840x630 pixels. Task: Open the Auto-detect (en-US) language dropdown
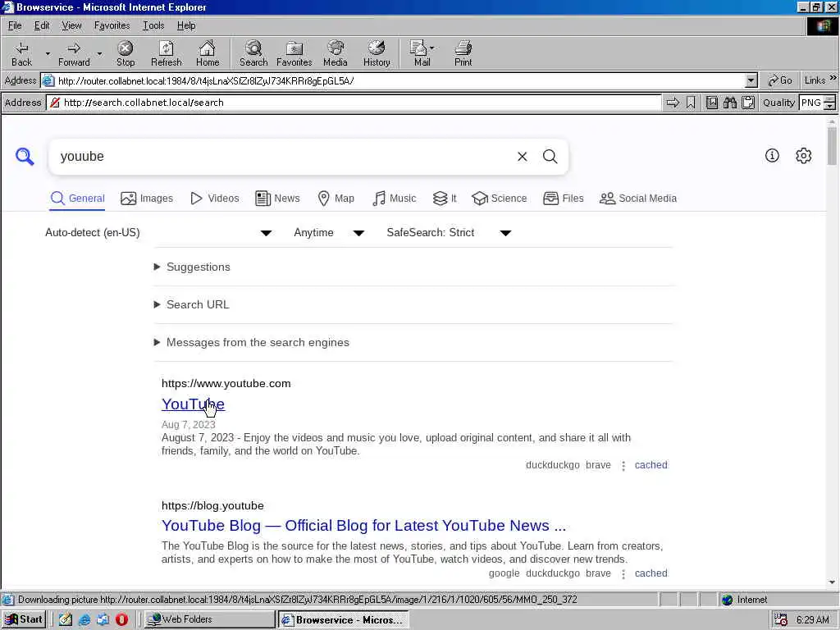coord(158,232)
